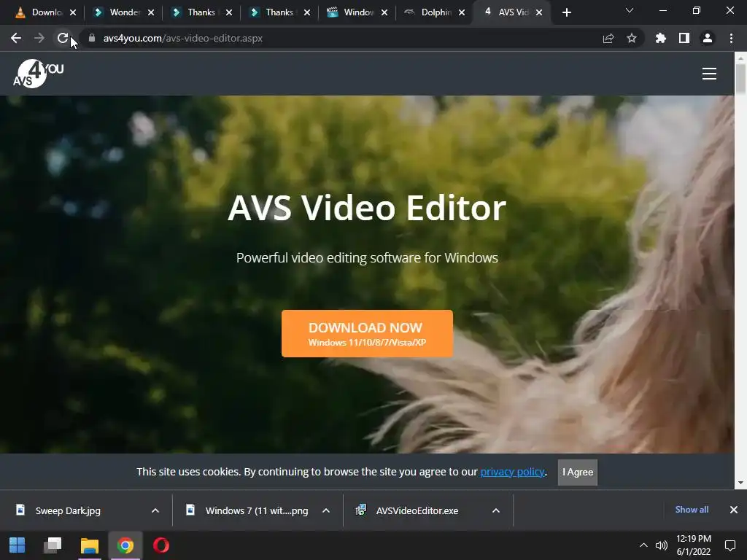This screenshot has height=560, width=747.
Task: Click the Download Now button
Action: tap(367, 333)
